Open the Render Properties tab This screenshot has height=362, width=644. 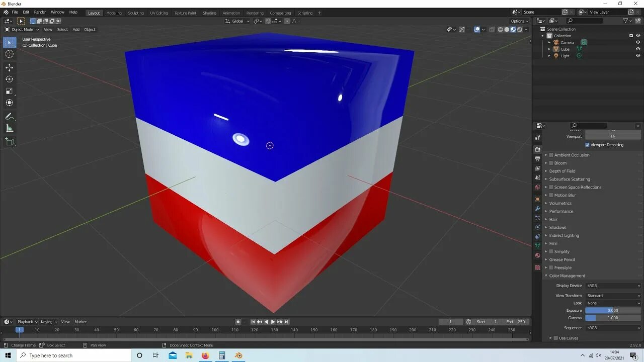[x=537, y=149]
